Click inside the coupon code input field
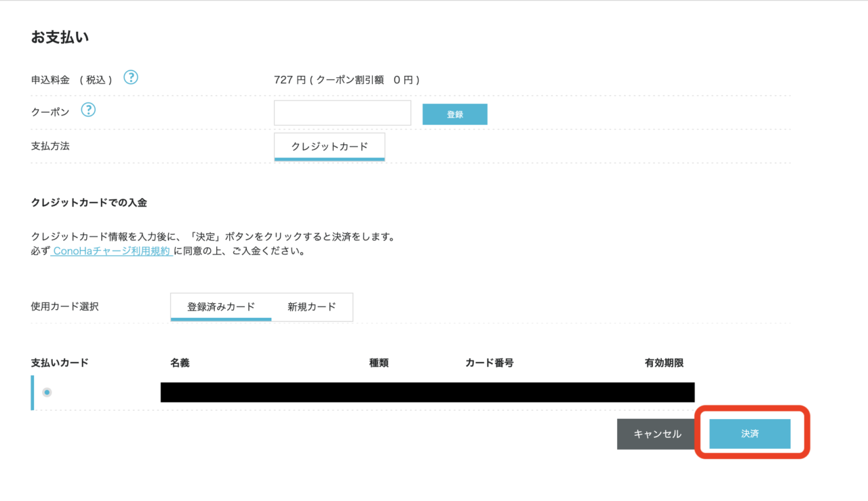Viewport: 868px width, 501px height. [x=342, y=113]
